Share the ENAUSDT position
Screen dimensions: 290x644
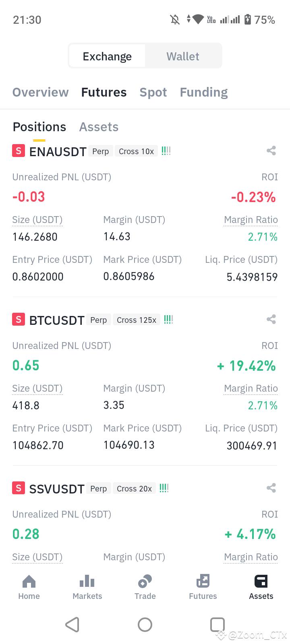coord(271,151)
